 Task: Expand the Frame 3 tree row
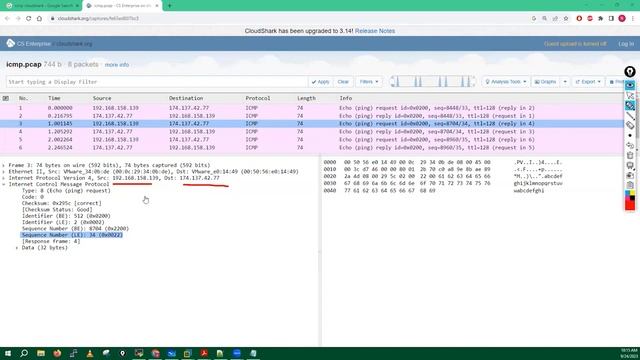pyautogui.click(x=4, y=165)
